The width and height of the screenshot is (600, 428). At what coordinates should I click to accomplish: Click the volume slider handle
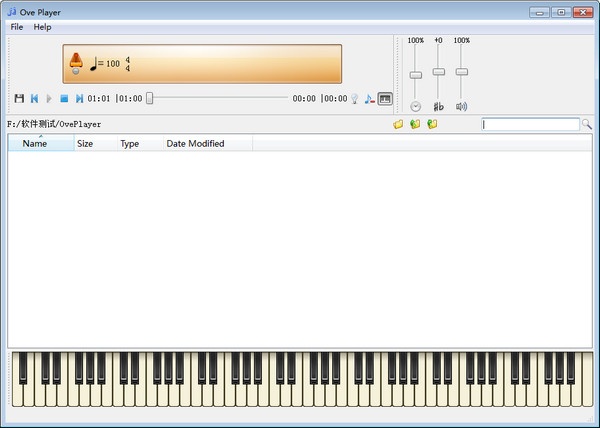tap(461, 72)
